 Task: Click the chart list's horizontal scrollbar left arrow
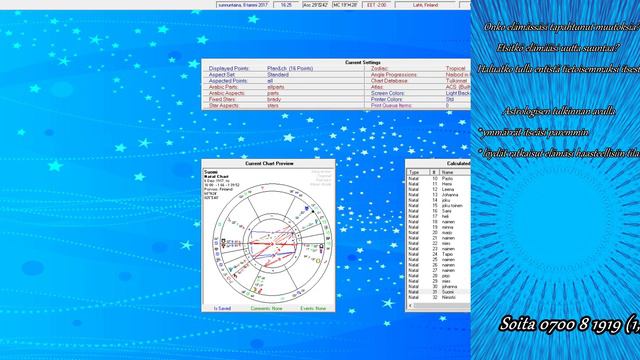pos(410,306)
